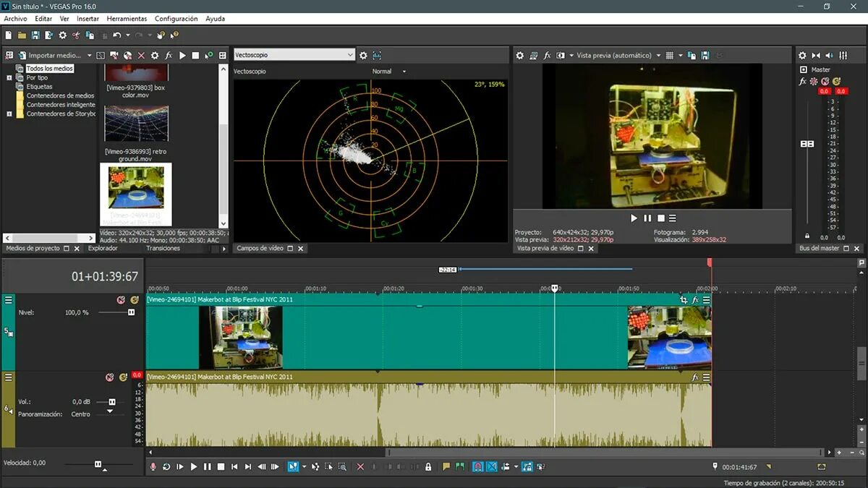The width and height of the screenshot is (868, 488).
Task: Switch to the Transiciones tab
Action: coord(163,248)
